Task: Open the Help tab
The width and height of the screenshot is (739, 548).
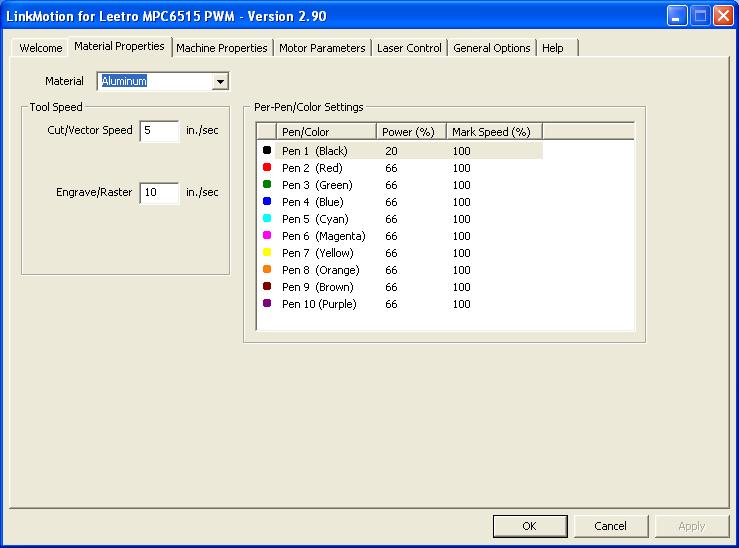Action: click(x=553, y=48)
